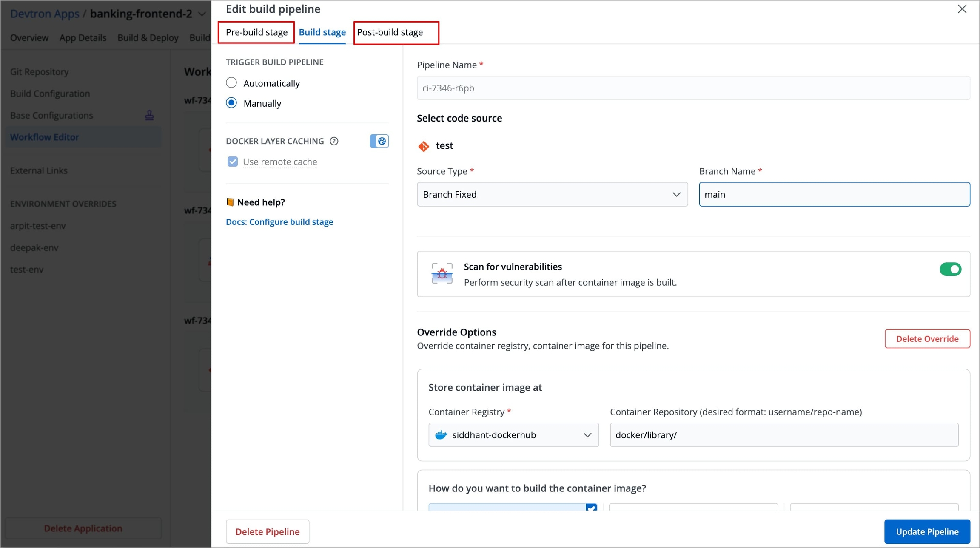Click the Branch Name input field
The height and width of the screenshot is (548, 980).
(x=834, y=194)
